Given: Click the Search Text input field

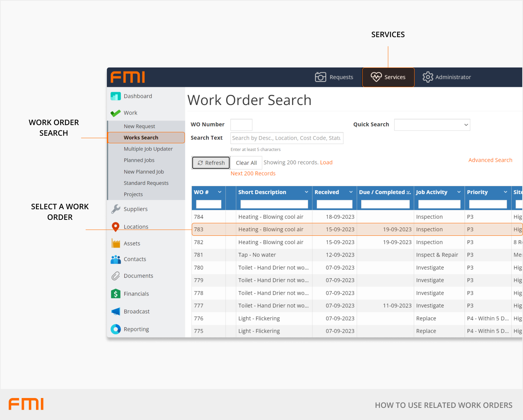Looking at the screenshot, I should pos(287,138).
